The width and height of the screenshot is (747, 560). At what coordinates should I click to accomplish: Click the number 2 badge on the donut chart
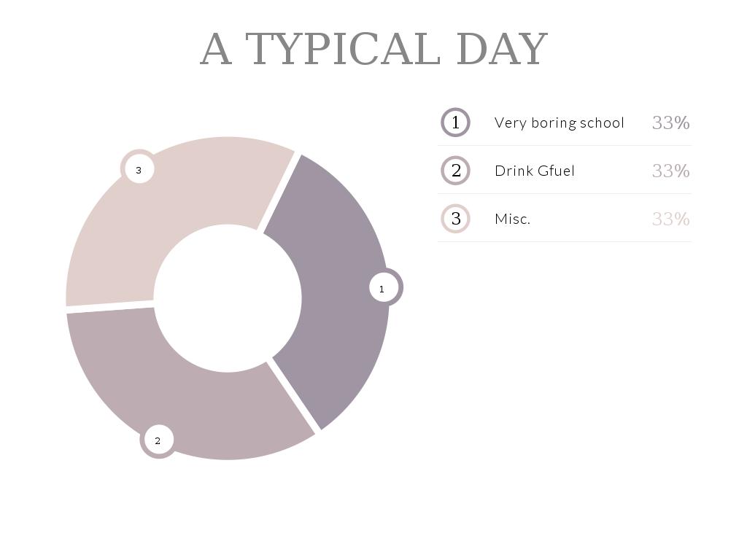point(158,440)
